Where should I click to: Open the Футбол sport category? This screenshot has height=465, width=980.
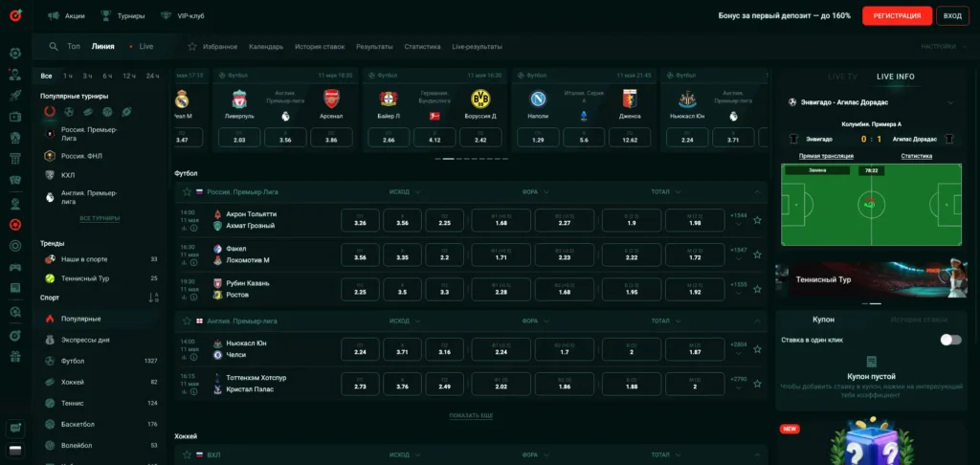74,361
